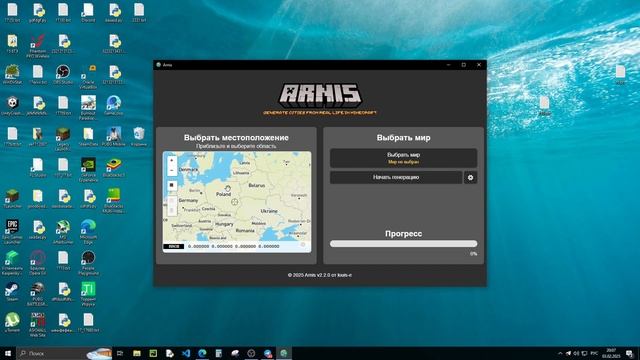Screen dimensions: 640x360
Task: Select the Unity desktop shortcut
Action: click(x=12, y=106)
